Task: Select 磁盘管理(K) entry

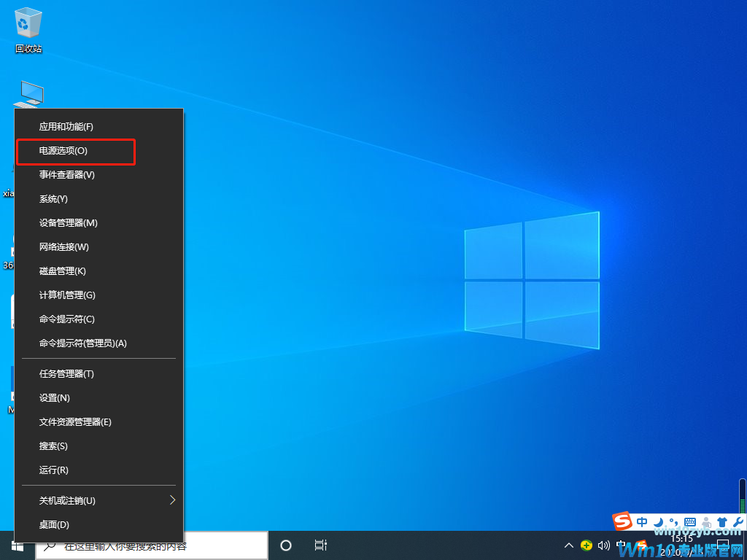Action: [63, 271]
